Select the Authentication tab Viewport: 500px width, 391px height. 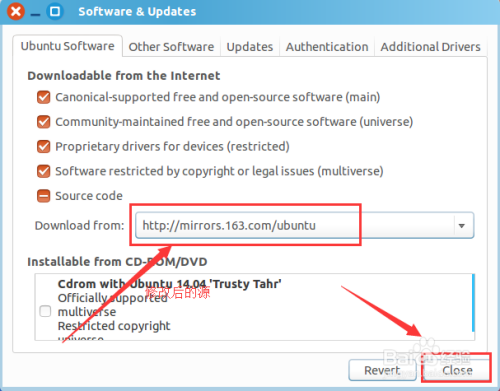coord(327,47)
